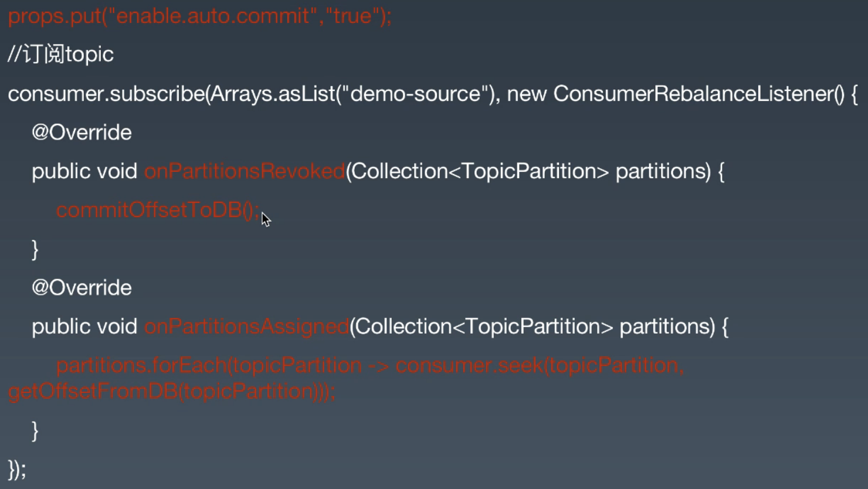The height and width of the screenshot is (489, 868).
Task: Click "public void" before onPartitionsAssigned
Action: [84, 327]
